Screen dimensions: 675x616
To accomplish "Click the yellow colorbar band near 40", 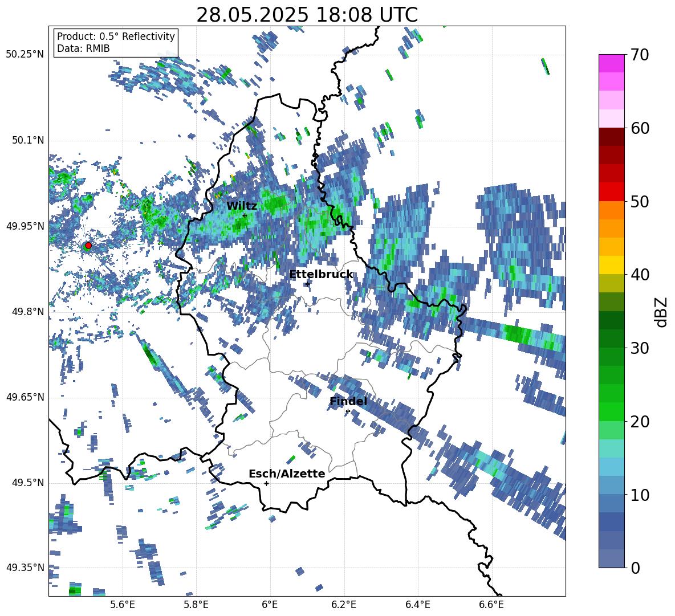I will pyautogui.click(x=611, y=265).
